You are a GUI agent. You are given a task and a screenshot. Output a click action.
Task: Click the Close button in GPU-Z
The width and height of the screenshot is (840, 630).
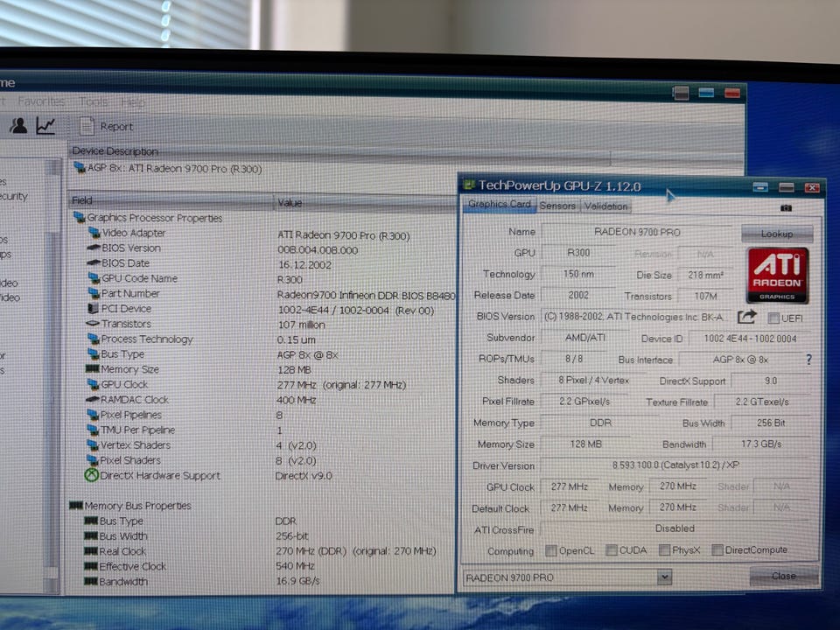coord(783,576)
